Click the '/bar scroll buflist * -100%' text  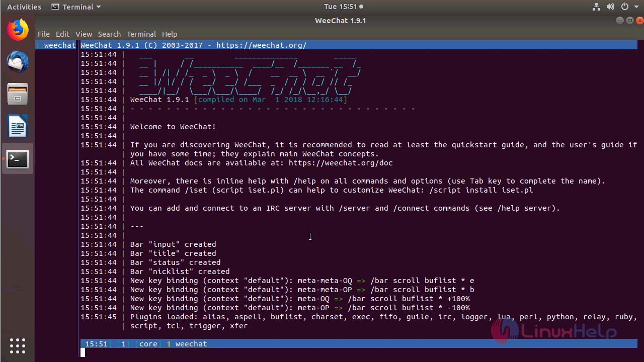pyautogui.click(x=409, y=308)
